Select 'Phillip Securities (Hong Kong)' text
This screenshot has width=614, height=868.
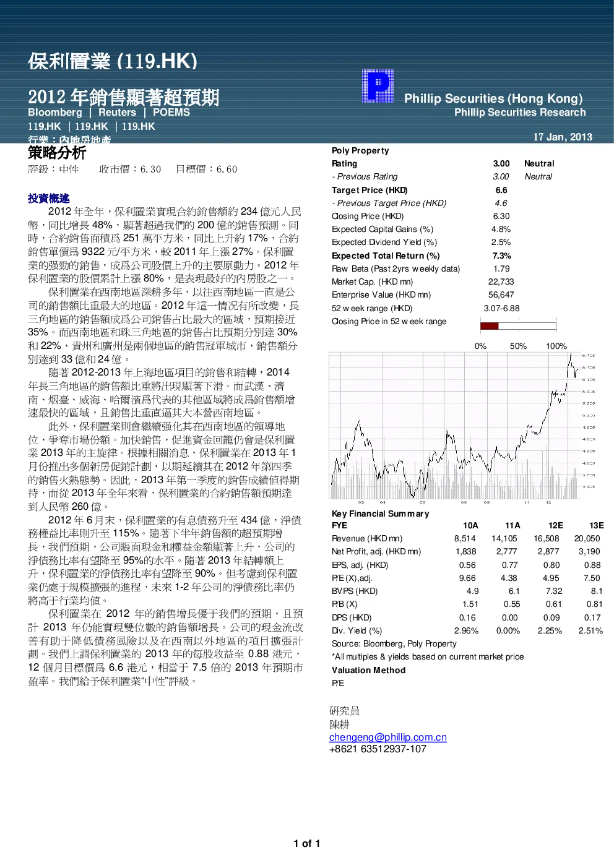coord(493,98)
